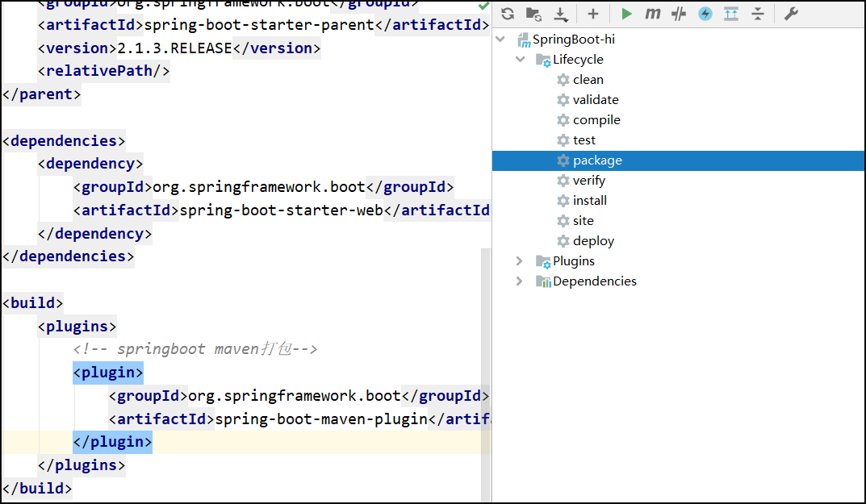The height and width of the screenshot is (504, 866).
Task: Select the clean lifecycle goal
Action: pyautogui.click(x=588, y=80)
